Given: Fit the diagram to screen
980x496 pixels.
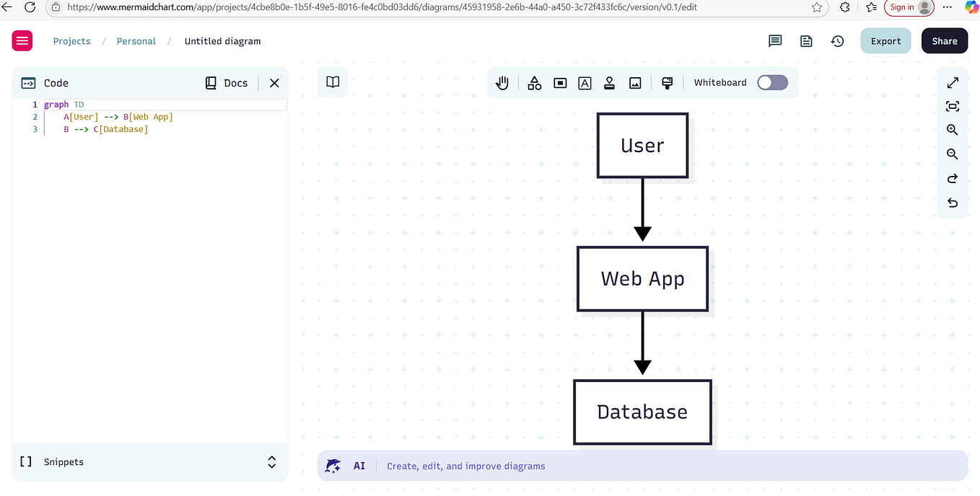Looking at the screenshot, I should [x=952, y=106].
